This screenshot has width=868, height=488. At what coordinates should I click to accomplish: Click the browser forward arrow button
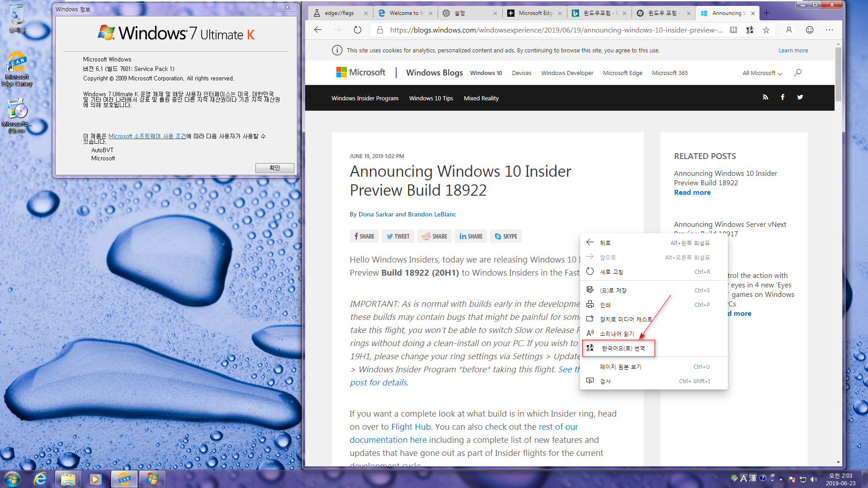pyautogui.click(x=338, y=30)
